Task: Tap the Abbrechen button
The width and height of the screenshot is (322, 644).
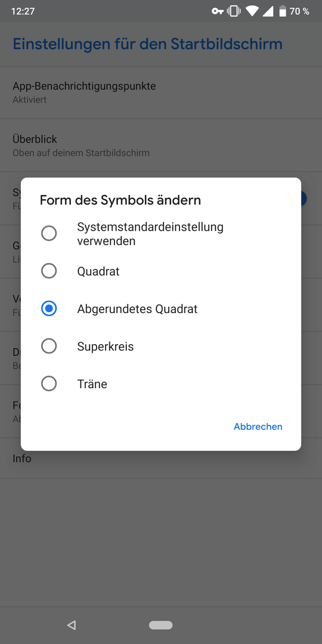Action: coord(258,427)
